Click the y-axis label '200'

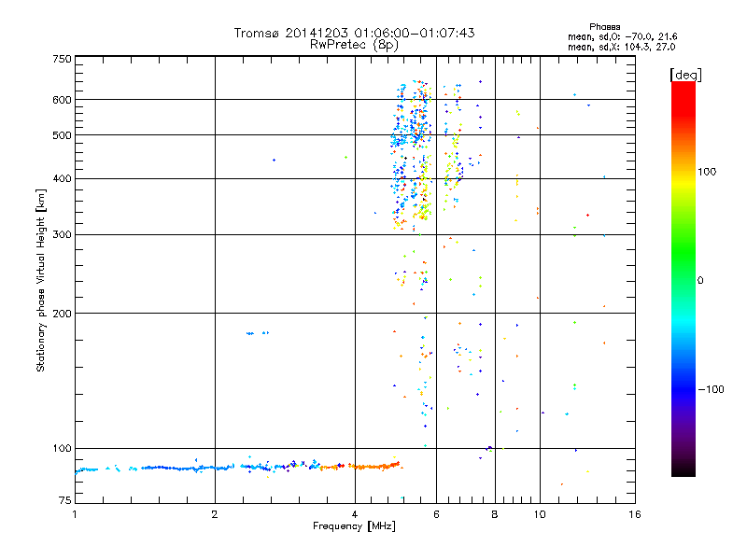(x=62, y=314)
